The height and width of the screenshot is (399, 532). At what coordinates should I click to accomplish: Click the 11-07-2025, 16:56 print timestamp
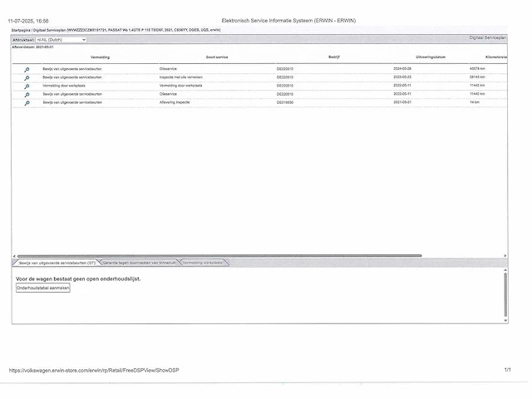pyautogui.click(x=28, y=21)
